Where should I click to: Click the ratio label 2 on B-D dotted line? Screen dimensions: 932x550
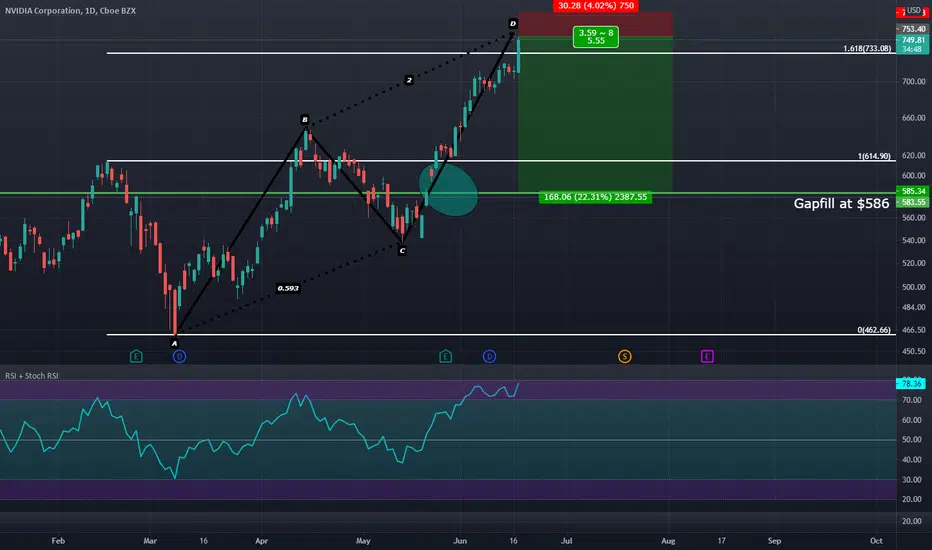[x=408, y=80]
